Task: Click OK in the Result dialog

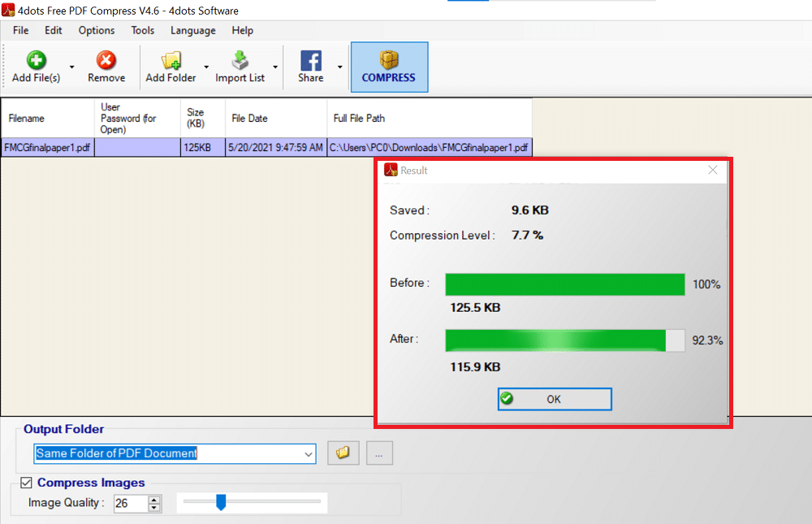Action: coord(554,399)
